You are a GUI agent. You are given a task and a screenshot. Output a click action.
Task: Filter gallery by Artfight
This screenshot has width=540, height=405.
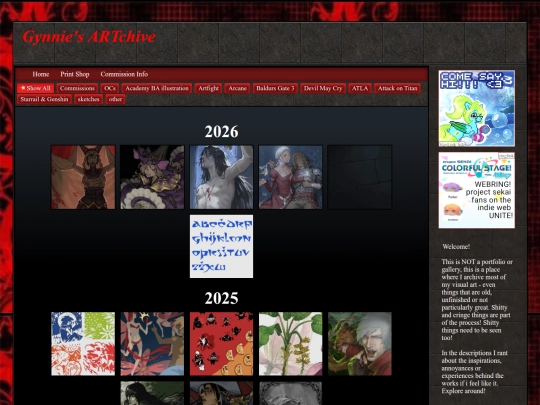pos(208,88)
